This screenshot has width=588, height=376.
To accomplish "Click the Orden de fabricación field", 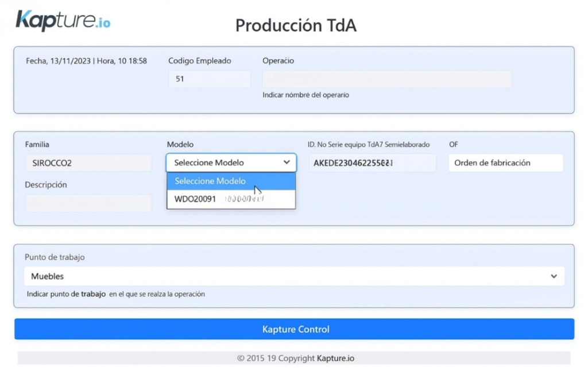I will pyautogui.click(x=506, y=163).
